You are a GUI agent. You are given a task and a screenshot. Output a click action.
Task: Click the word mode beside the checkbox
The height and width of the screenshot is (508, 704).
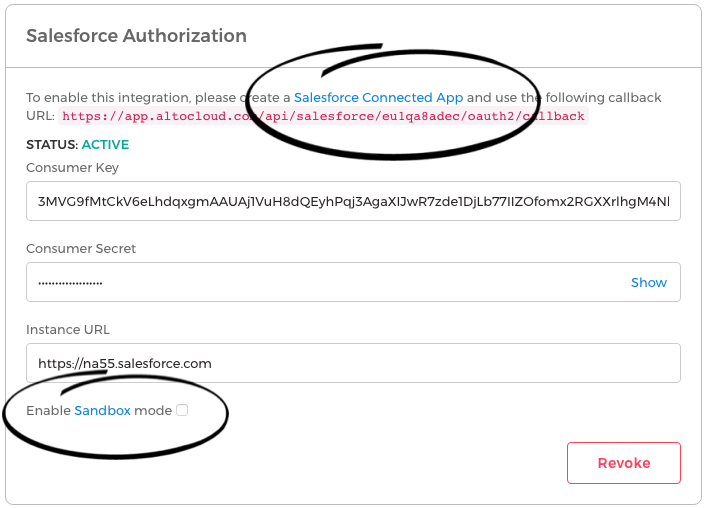(153, 410)
